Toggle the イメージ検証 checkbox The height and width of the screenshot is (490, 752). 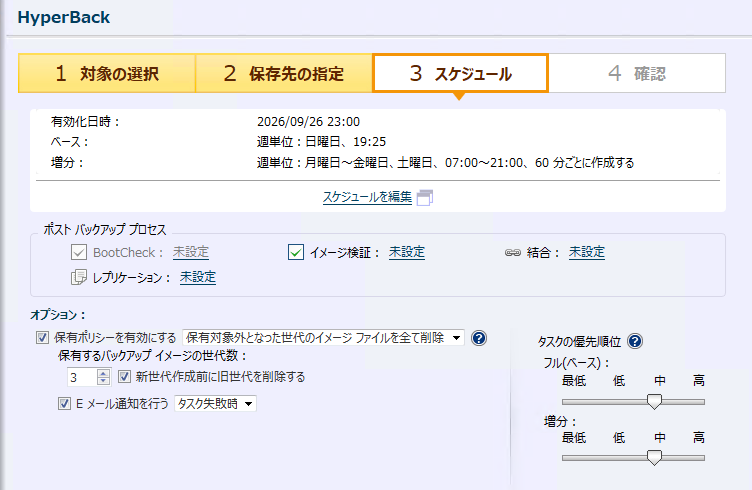click(x=295, y=252)
